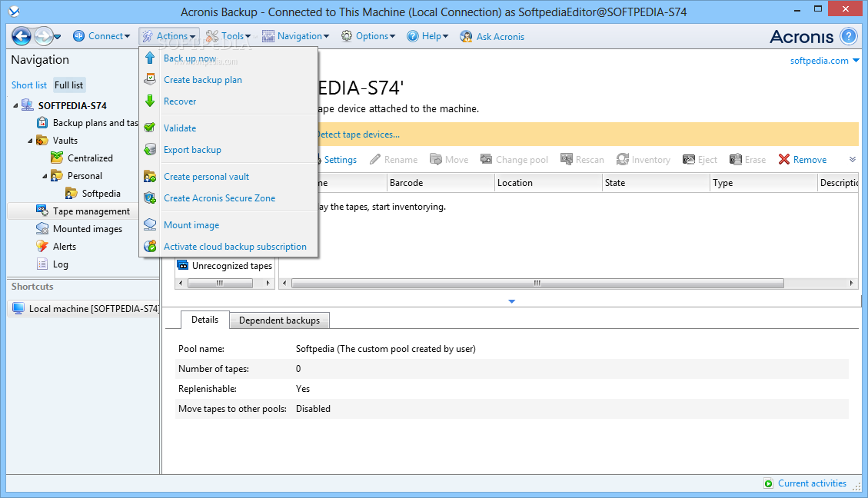Click Detect tape devices link
Screen dimensions: 868x498
[358, 134]
